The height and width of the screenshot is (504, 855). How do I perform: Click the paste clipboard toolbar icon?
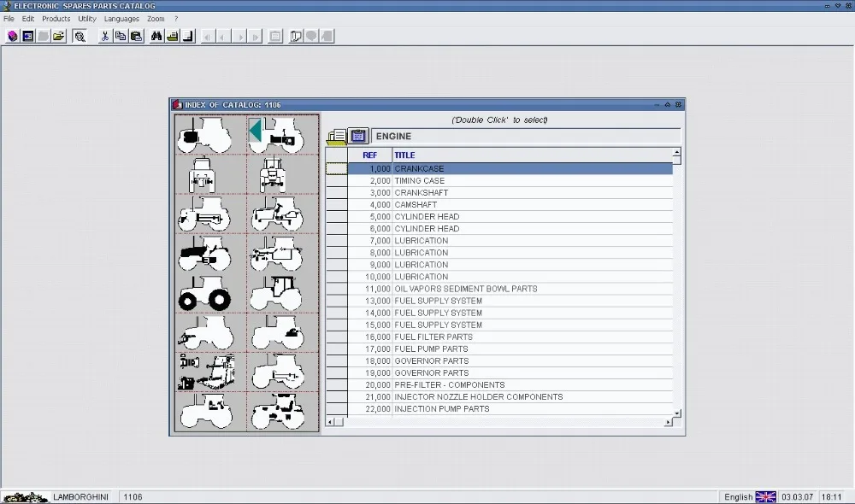tap(136, 37)
